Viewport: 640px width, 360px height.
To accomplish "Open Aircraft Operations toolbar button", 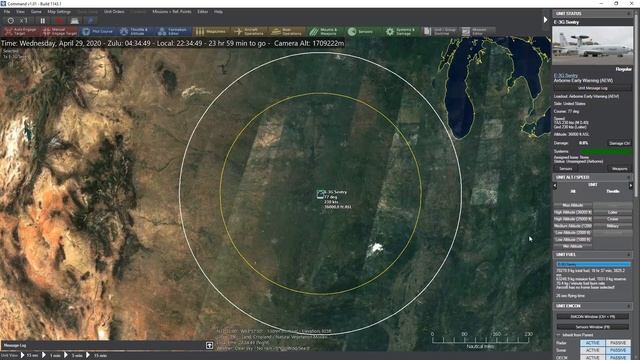I will pyautogui.click(x=249, y=31).
